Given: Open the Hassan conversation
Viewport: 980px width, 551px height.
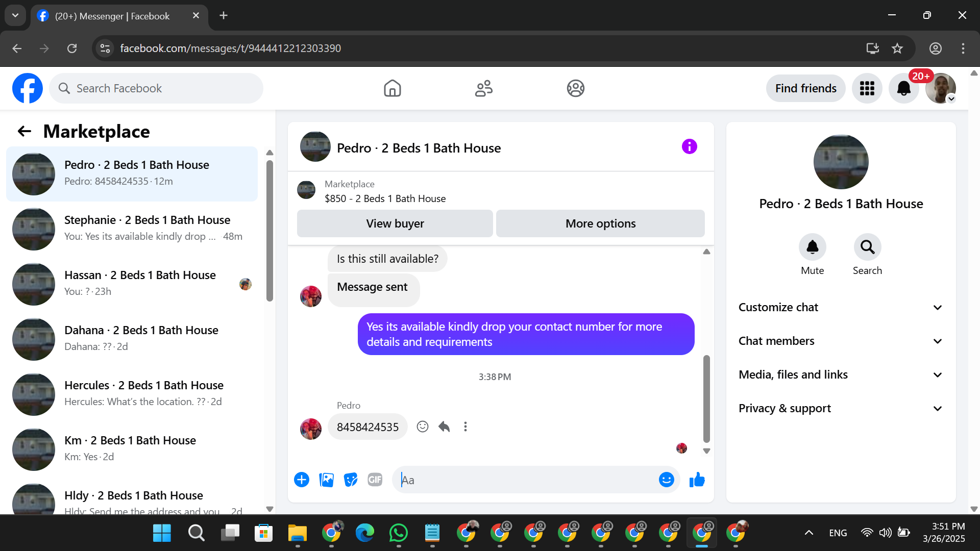Looking at the screenshot, I should click(132, 284).
